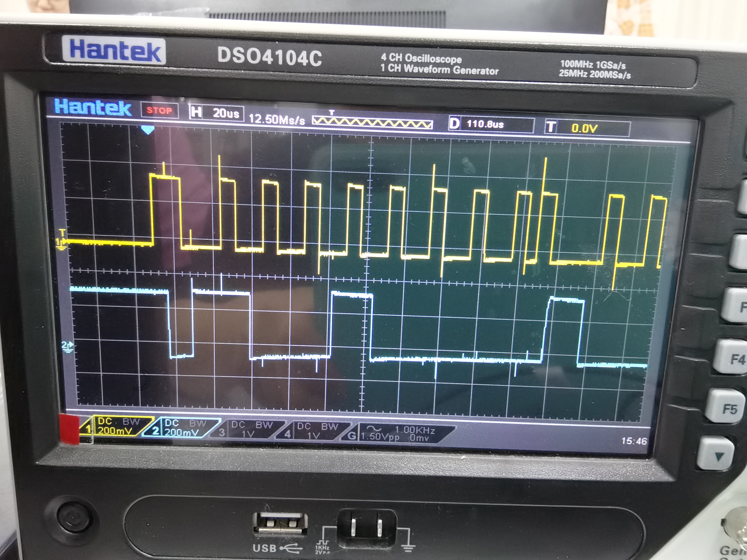This screenshot has height=560, width=747.
Task: Click the DSO4104C model label
Action: [x=270, y=56]
